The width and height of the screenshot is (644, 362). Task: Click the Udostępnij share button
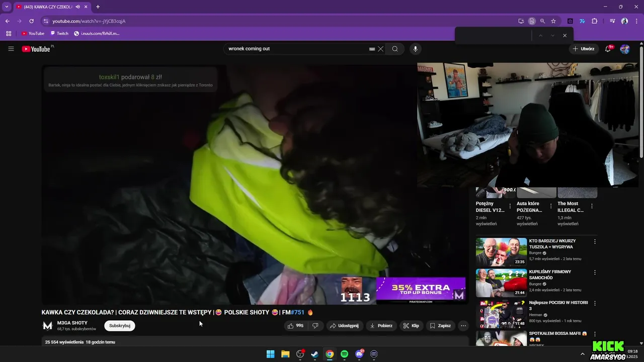344,326
